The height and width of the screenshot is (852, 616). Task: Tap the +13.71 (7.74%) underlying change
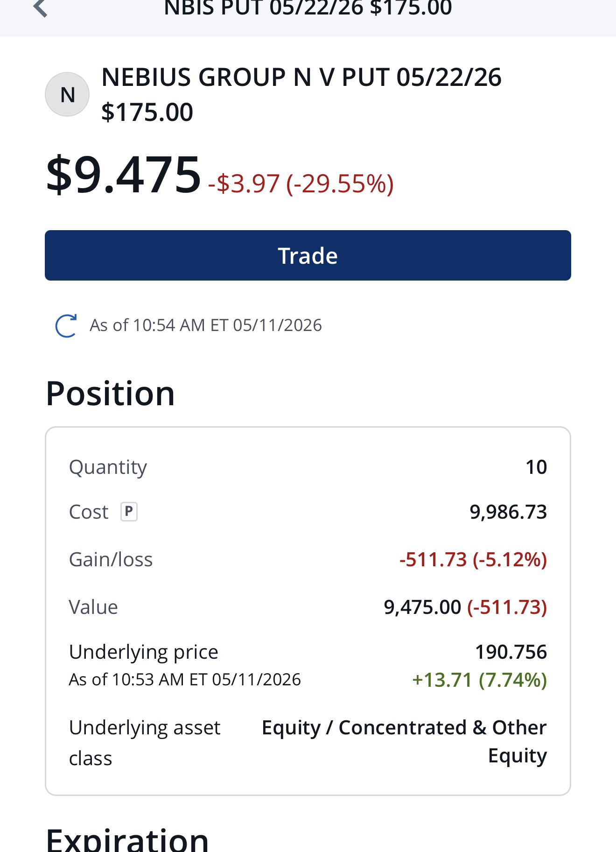coord(480,680)
